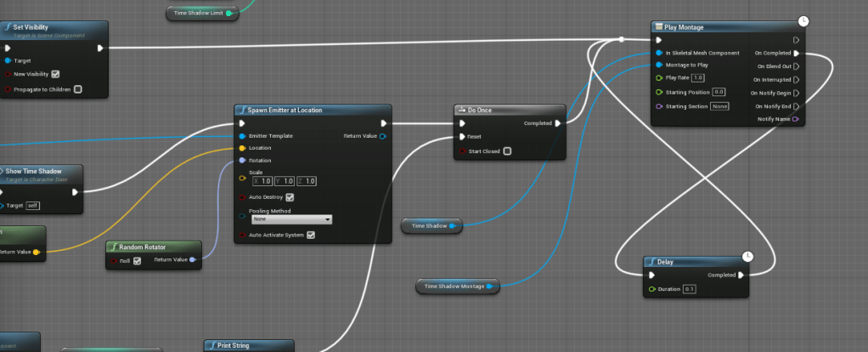Click the Time Shadow Montage output pin
The height and width of the screenshot is (352, 868).
pos(490,287)
